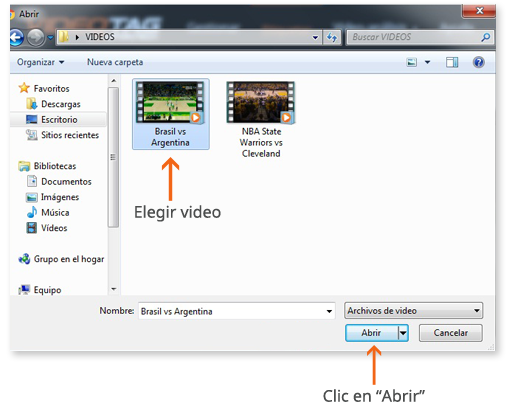Select the Brasil vs Argentina video thumbnail
515x415 pixels.
point(170,103)
